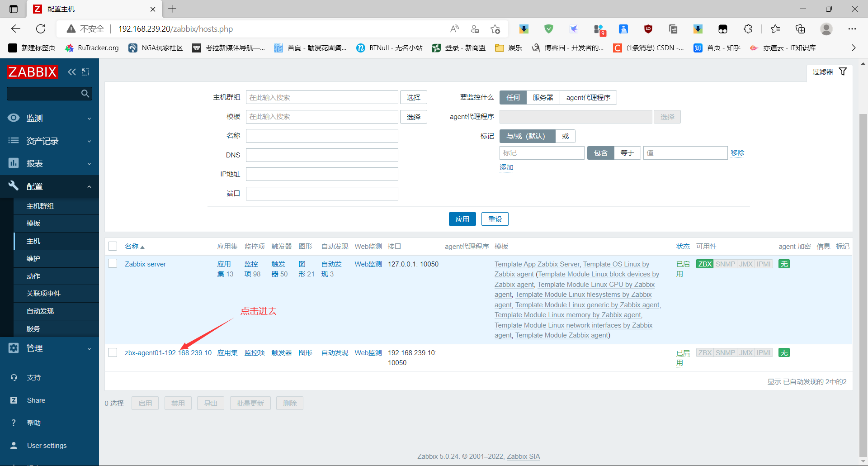Add page to favorites star icon
This screenshot has width=868, height=466.
click(495, 29)
